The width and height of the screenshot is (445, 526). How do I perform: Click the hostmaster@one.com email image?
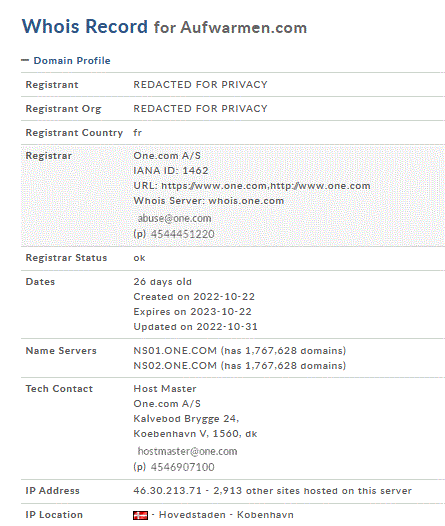pyautogui.click(x=187, y=451)
